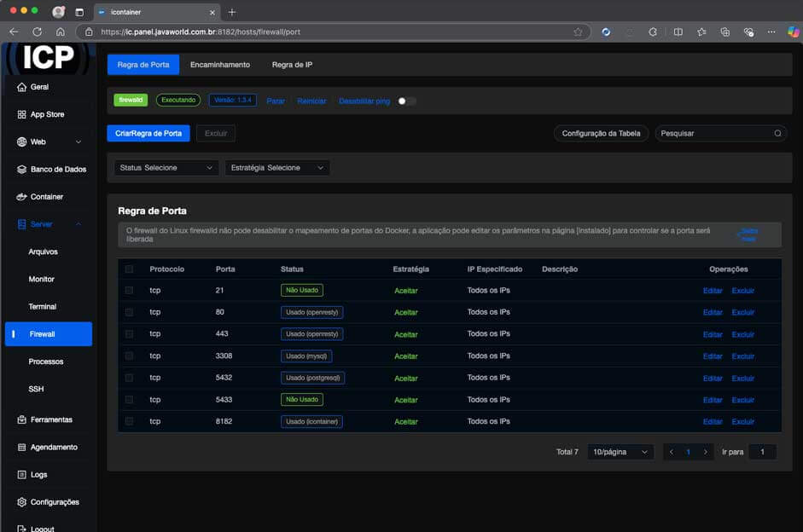The width and height of the screenshot is (803, 532).
Task: Open the Status Selecione dropdown
Action: pos(166,168)
